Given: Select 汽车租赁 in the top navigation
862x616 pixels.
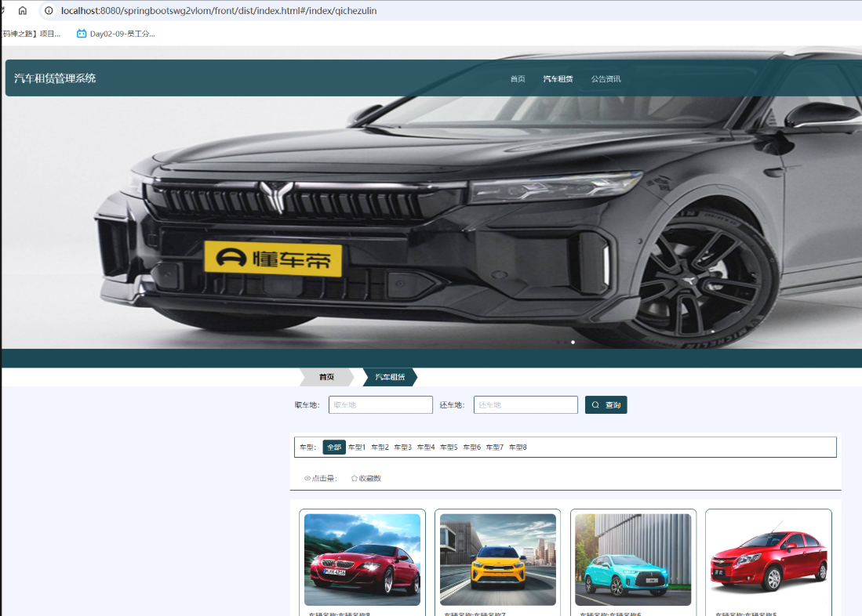Looking at the screenshot, I should pos(558,79).
